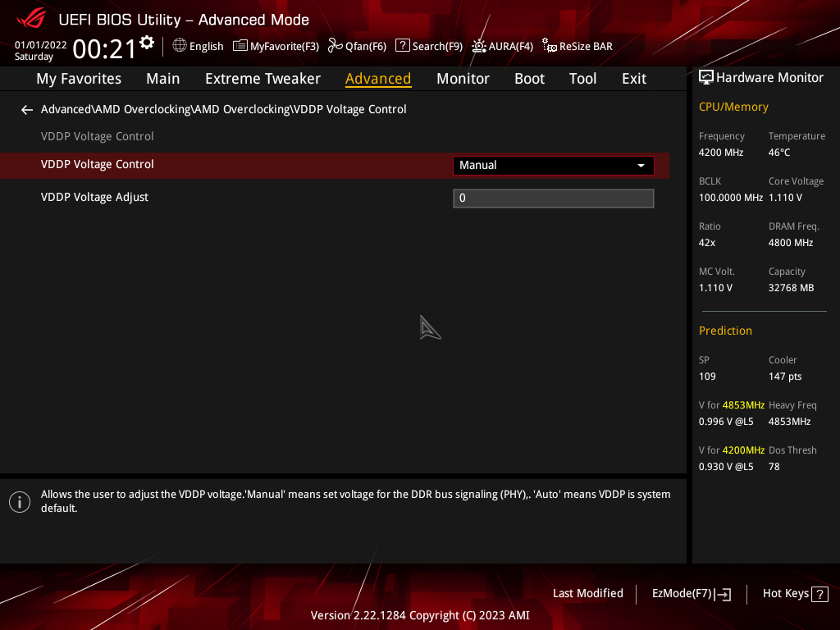Click the ReSize BAR icon
The height and width of the screenshot is (630, 840).
click(549, 46)
